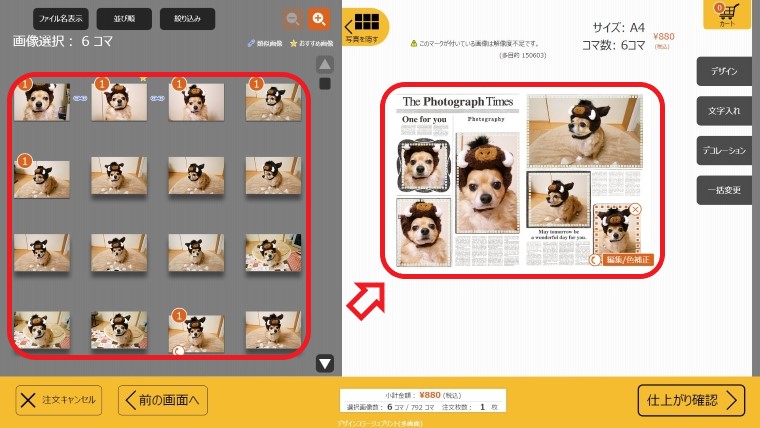Viewport: 760px width, 428px height.
Task: Click the link icon between first two thumbnails
Action: click(80, 98)
